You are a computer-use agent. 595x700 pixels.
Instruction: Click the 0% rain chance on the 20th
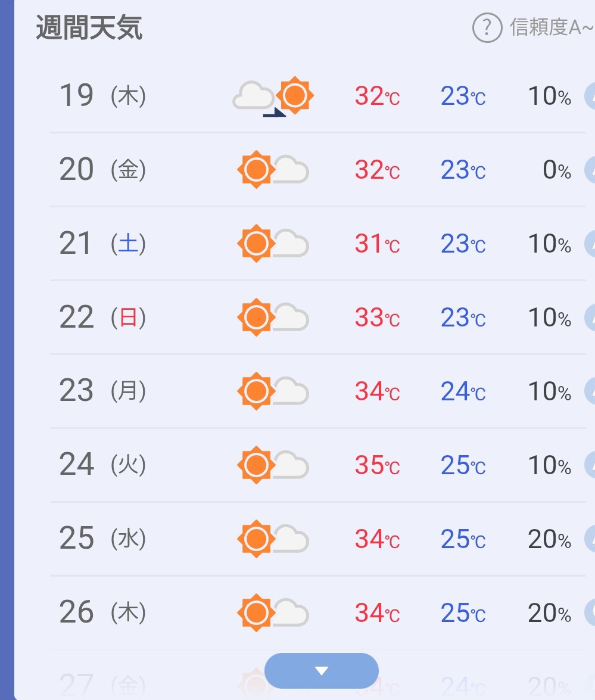[x=557, y=170]
